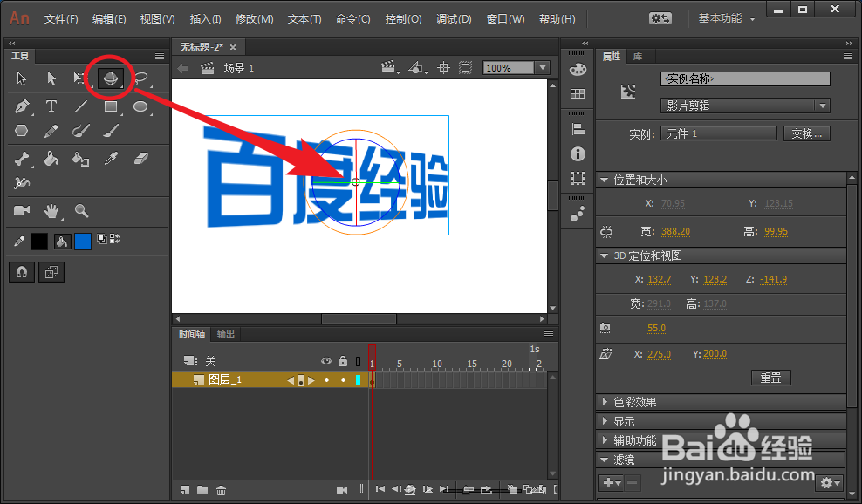Viewport: 862px width, 504px height.
Task: Open the Color panel palette icon
Action: (x=578, y=69)
